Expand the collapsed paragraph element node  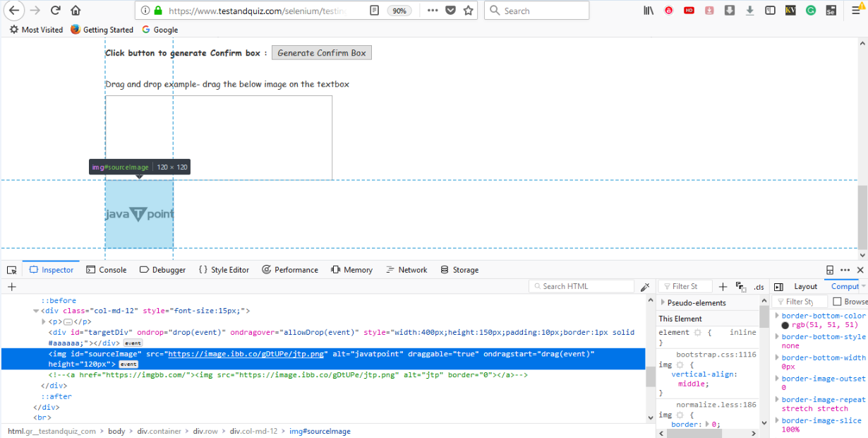click(x=44, y=320)
